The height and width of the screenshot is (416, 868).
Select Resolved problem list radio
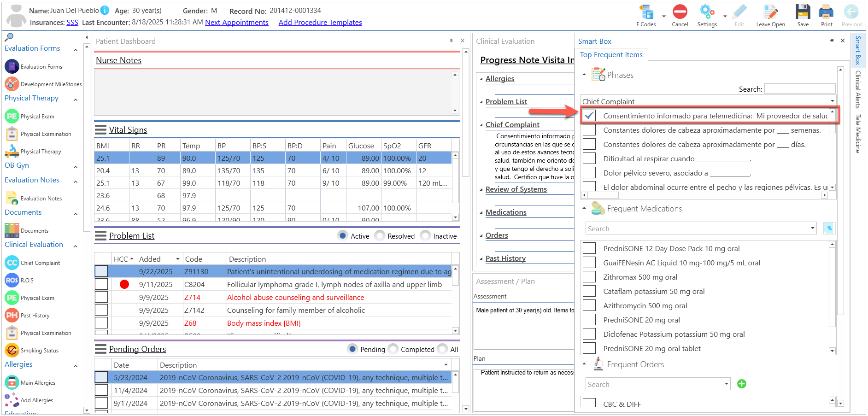tap(380, 235)
